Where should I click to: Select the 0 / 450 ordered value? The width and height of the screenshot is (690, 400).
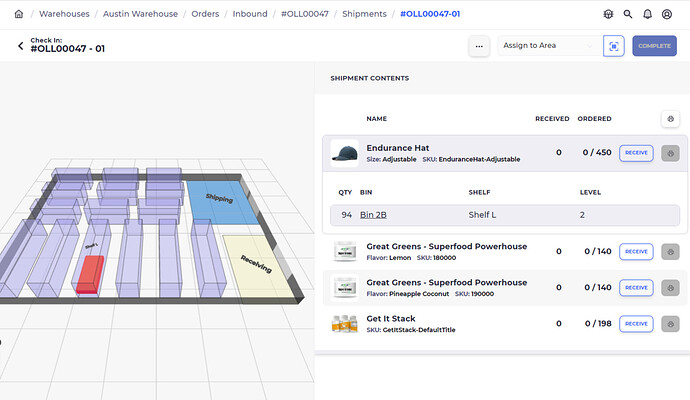pos(597,153)
